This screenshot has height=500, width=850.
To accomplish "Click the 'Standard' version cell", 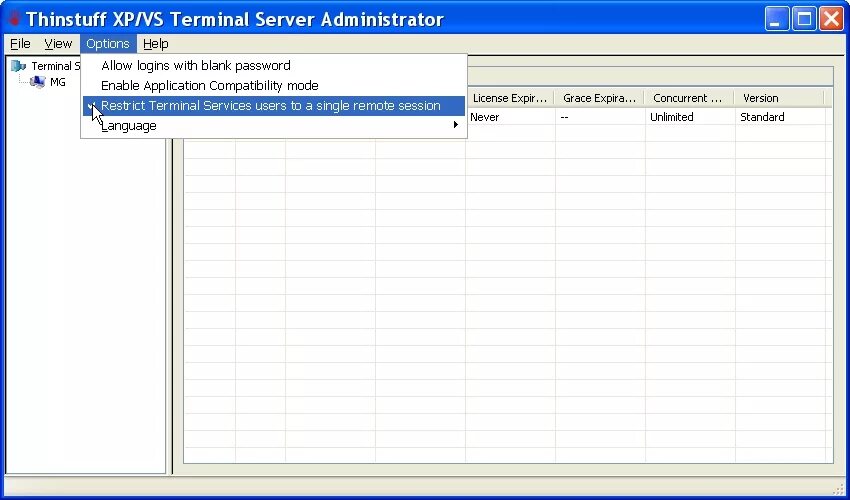I will pos(762,117).
